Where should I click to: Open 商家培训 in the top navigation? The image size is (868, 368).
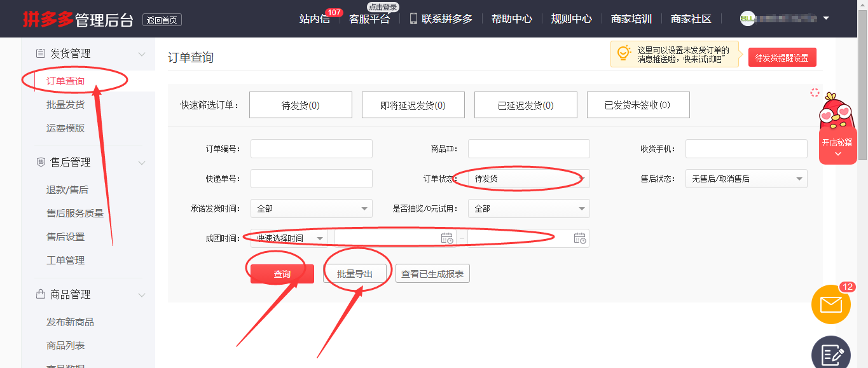(x=631, y=18)
